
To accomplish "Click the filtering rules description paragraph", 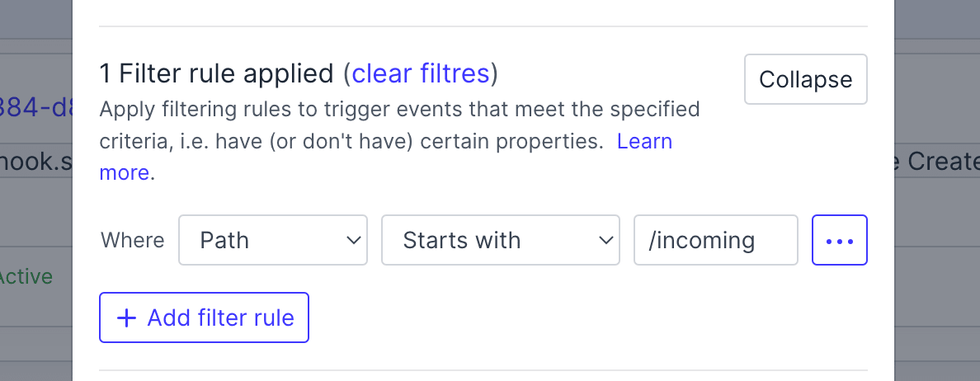I will pyautogui.click(x=399, y=125).
